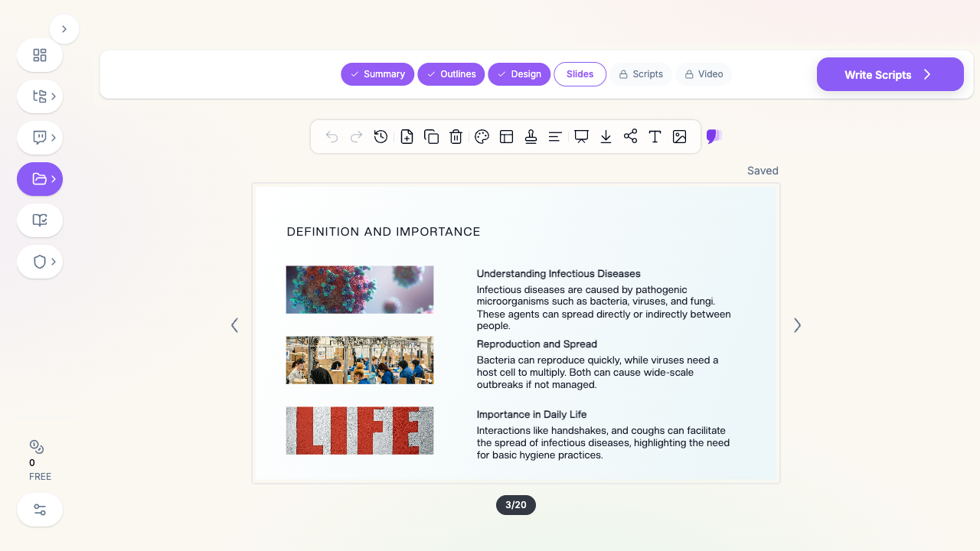Screen dimensions: 980x551
Task: Click paragraph about handshakes and coughs
Action: 603,442
